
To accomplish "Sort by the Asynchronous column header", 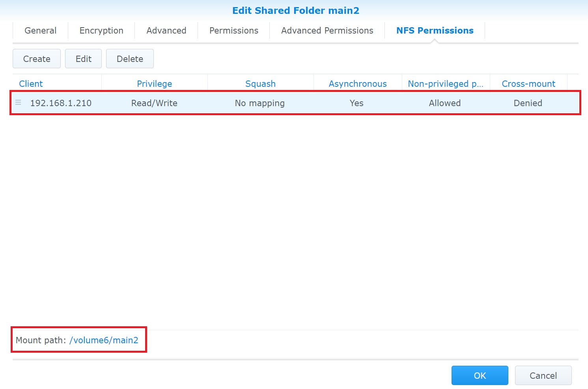I will point(358,84).
